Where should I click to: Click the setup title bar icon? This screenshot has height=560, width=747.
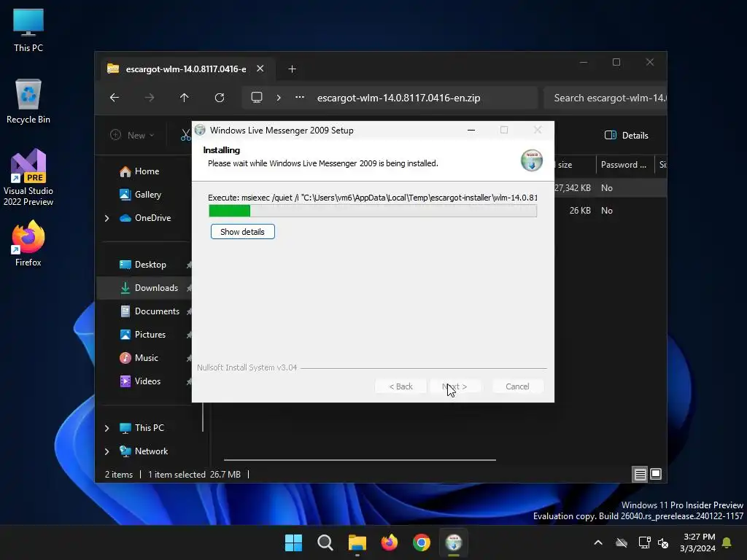(200, 130)
